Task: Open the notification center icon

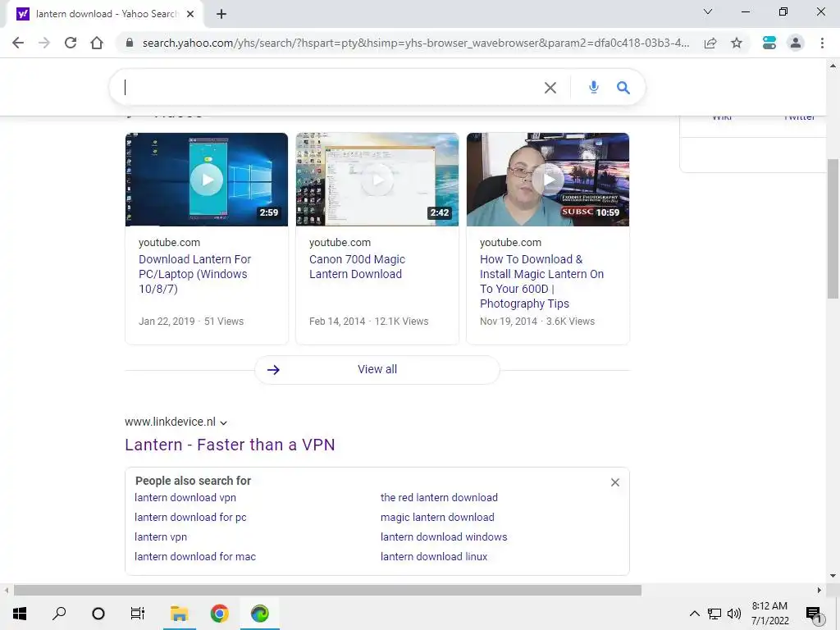Action: point(814,614)
